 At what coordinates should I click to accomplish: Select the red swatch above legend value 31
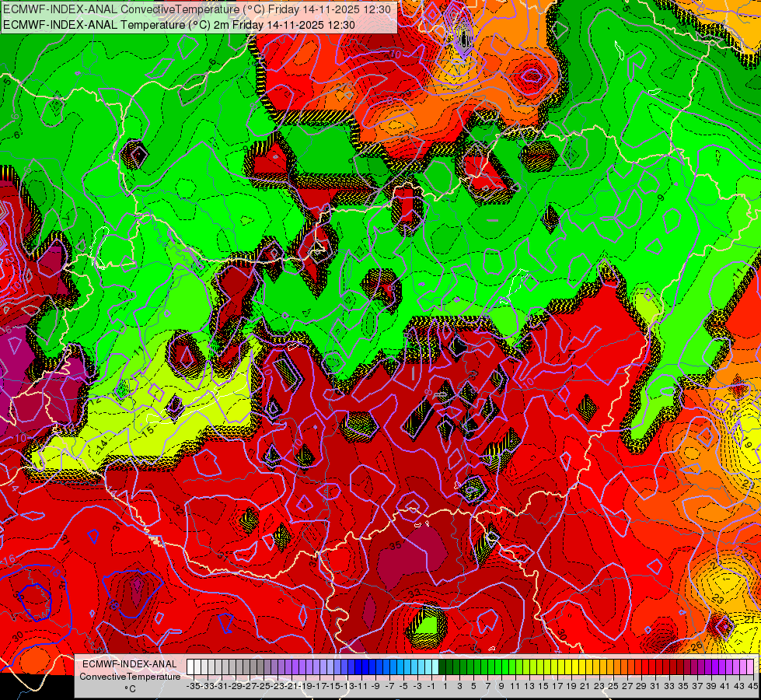pyautogui.click(x=652, y=667)
